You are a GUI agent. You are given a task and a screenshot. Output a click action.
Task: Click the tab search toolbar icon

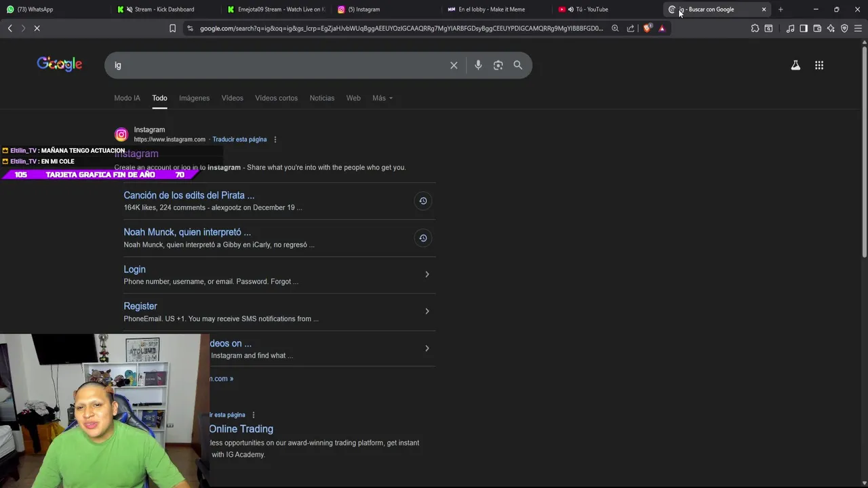(x=768, y=28)
